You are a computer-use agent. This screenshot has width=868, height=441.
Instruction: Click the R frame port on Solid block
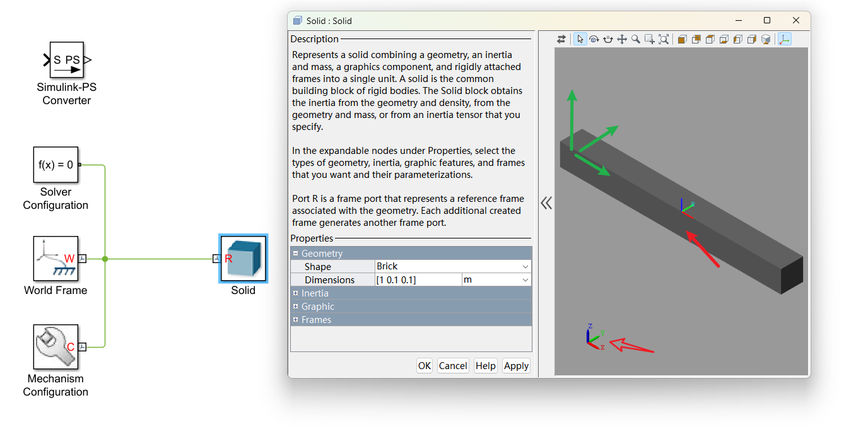pos(216,259)
